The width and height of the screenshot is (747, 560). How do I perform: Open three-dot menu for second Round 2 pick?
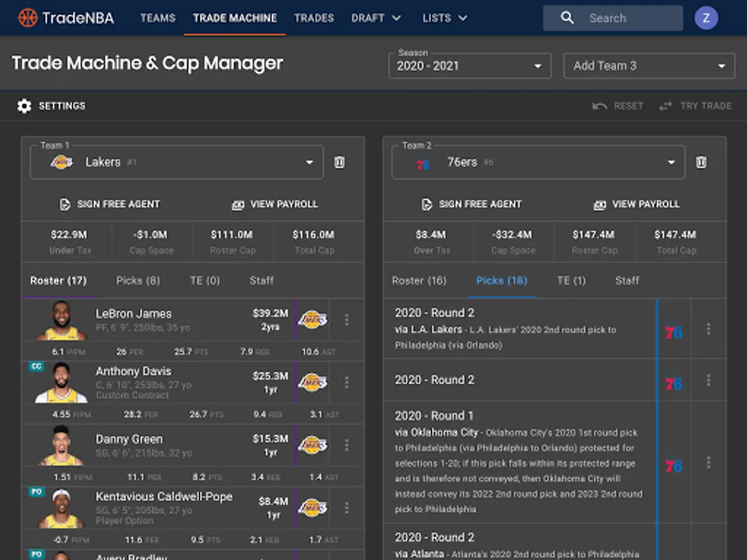click(708, 380)
